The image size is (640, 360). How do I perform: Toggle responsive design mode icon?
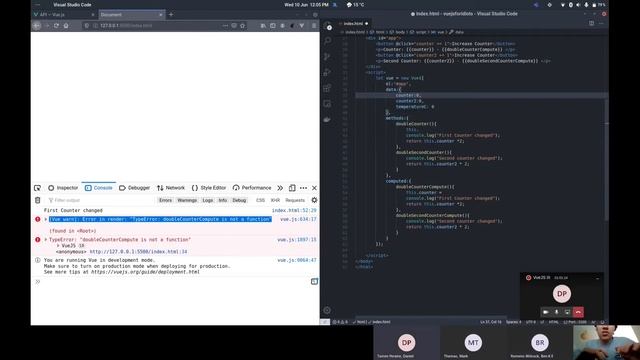(292, 188)
